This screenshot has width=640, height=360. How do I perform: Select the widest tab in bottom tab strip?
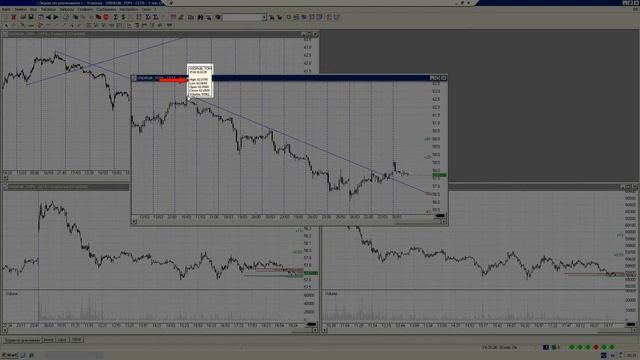coord(22,340)
